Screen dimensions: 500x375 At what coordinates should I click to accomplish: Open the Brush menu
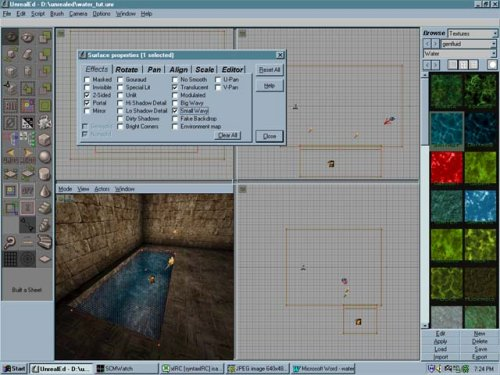click(x=57, y=14)
